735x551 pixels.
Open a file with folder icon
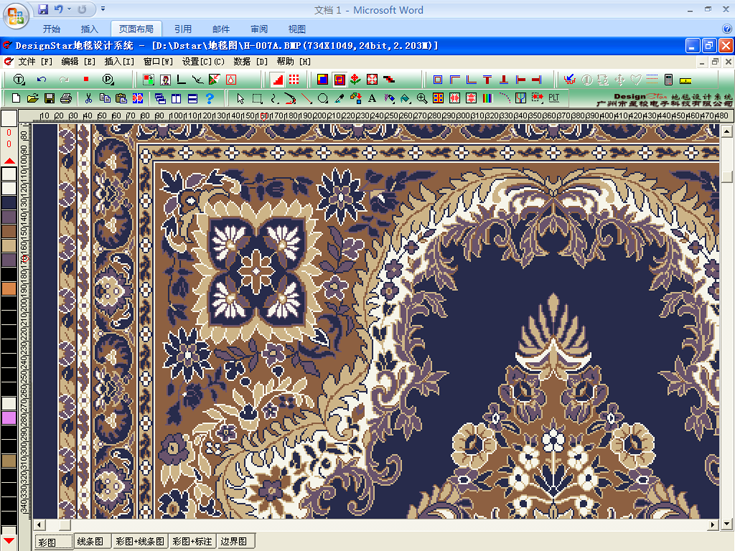(32, 98)
